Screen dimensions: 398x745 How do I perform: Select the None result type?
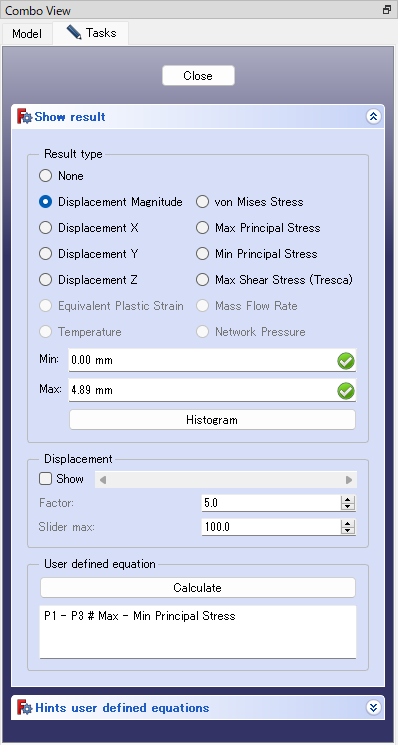click(x=46, y=176)
